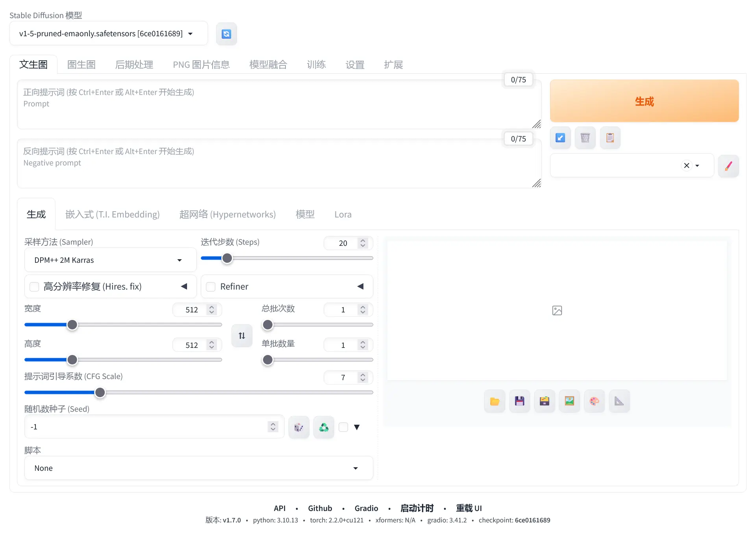Open the Github footer link
The image size is (756, 537).
click(320, 508)
